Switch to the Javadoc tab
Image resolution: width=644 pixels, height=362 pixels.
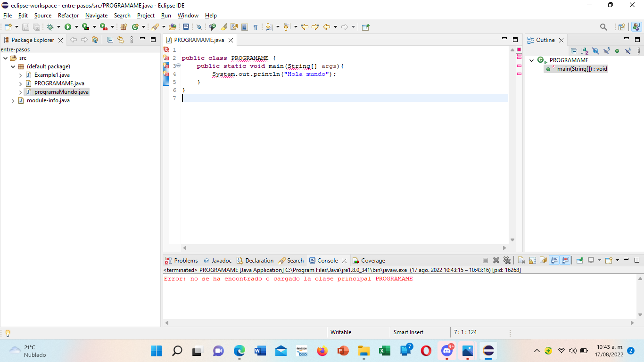[217, 260]
